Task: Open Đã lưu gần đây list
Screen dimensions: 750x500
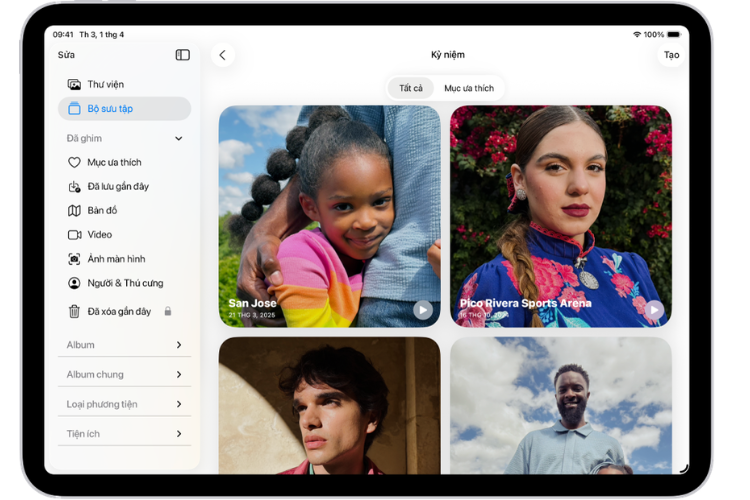Action: point(124,187)
